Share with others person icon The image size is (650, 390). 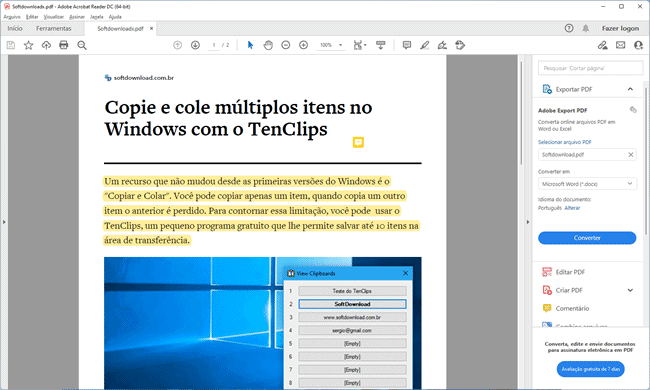tap(638, 45)
